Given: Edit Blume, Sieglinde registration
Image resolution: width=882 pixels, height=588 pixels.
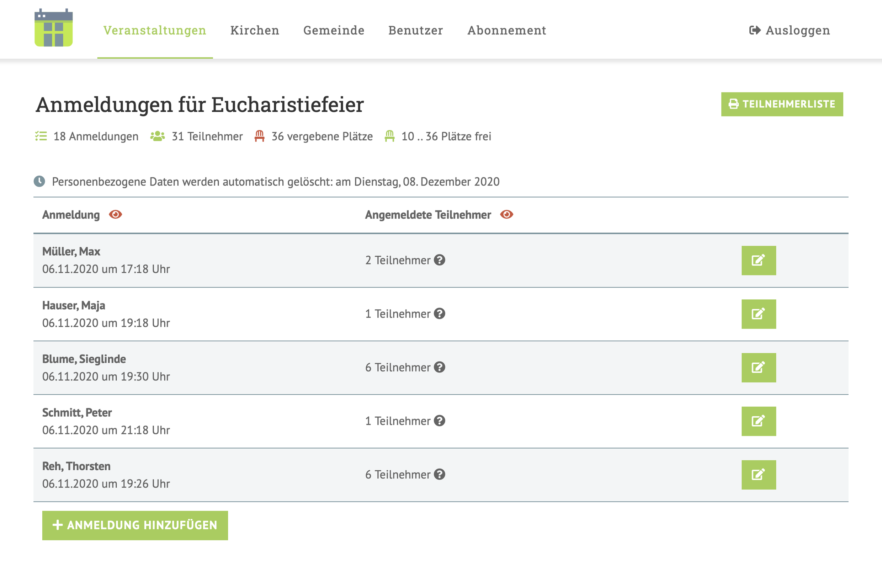Looking at the screenshot, I should point(758,368).
